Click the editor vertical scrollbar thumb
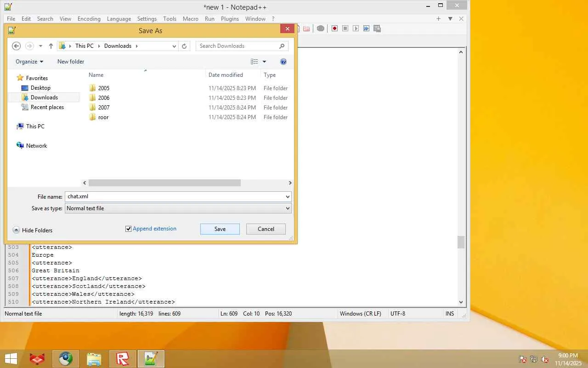The height and width of the screenshot is (368, 588). [x=461, y=242]
